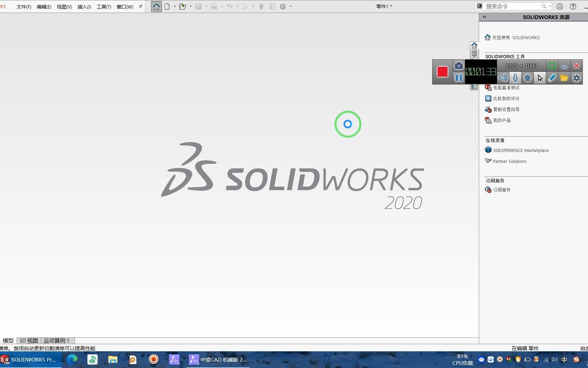Open Custom Properties tab in task pane
Screen dimensions: 588x368
(474, 87)
